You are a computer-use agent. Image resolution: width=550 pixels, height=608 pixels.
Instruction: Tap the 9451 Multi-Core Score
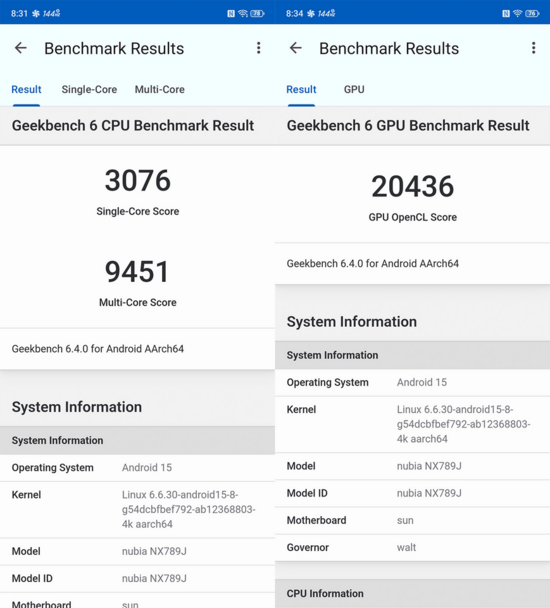137,271
